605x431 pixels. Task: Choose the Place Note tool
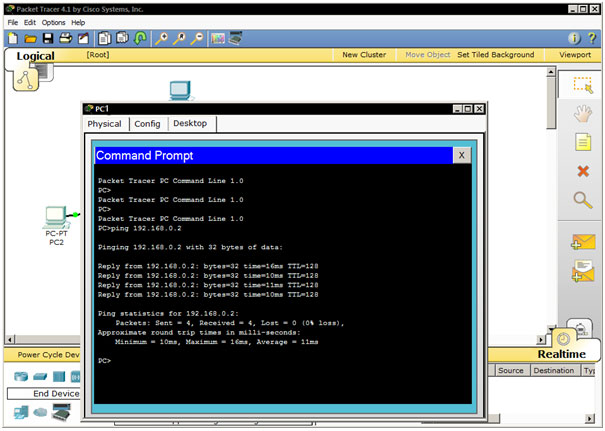coord(583,142)
